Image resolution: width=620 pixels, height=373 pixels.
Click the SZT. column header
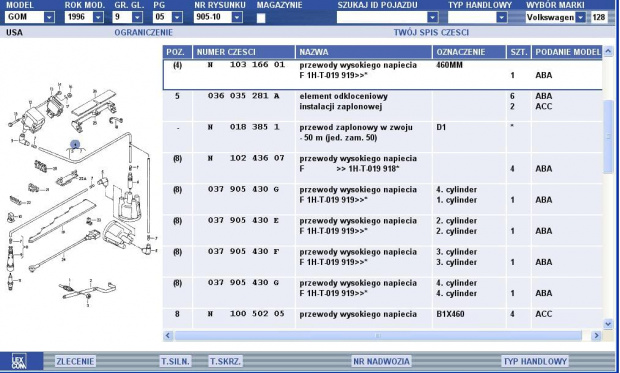(519, 52)
